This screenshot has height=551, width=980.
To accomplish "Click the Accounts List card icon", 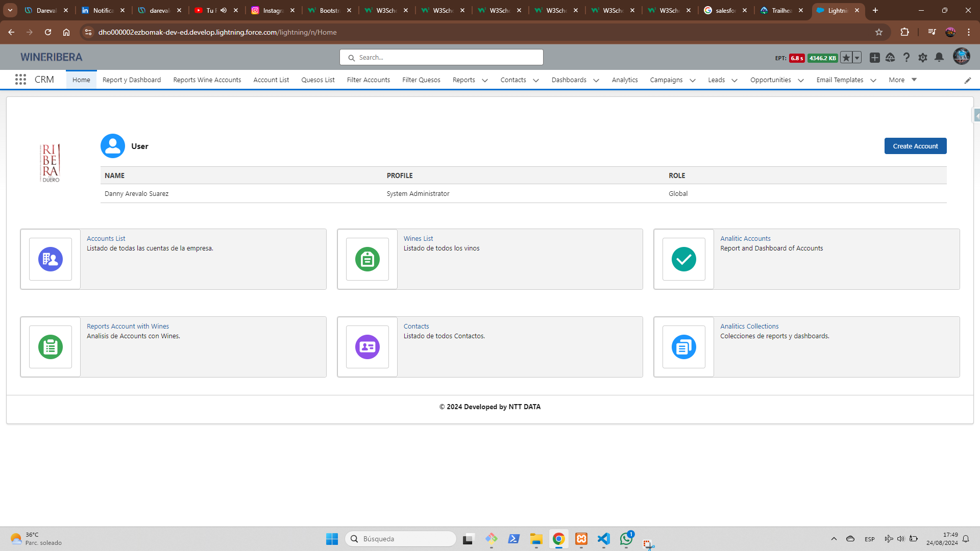I will [x=51, y=259].
